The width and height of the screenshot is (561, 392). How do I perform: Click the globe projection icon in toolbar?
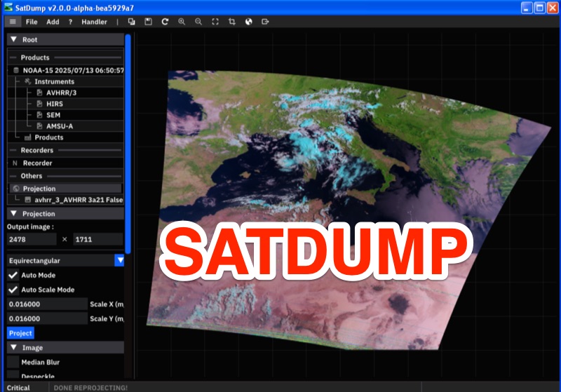click(249, 22)
